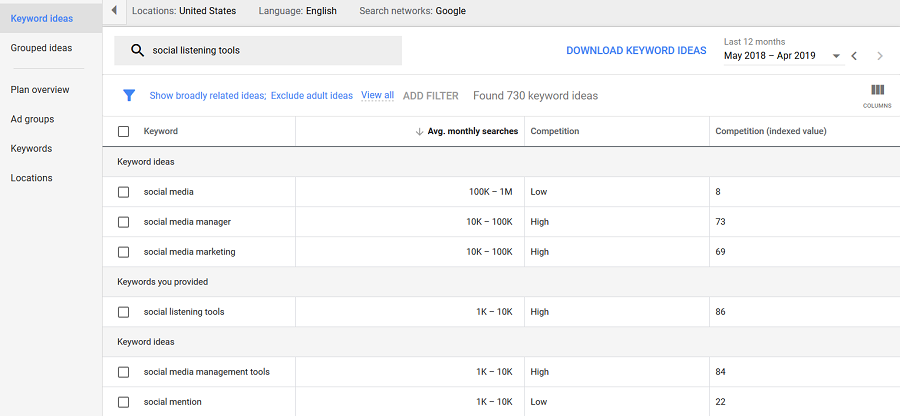Click 'social mention' keyword text
The width and height of the screenshot is (900, 416).
pyautogui.click(x=172, y=402)
